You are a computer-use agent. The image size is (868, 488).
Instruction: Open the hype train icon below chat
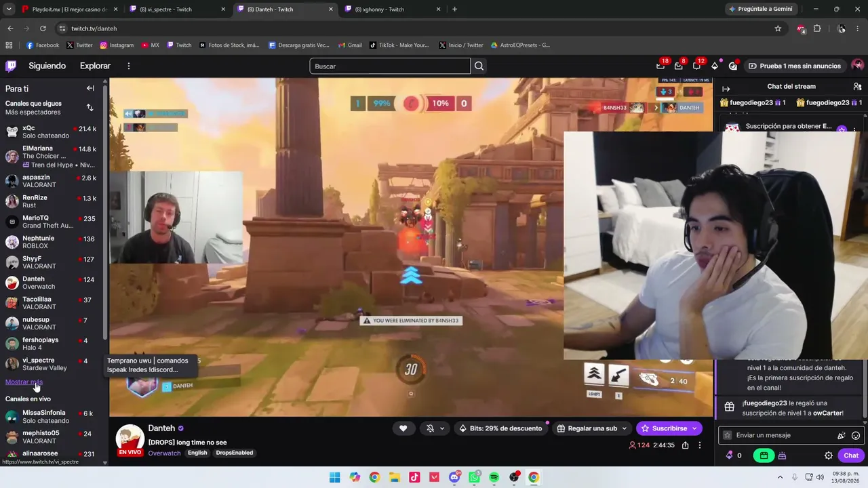click(x=782, y=455)
